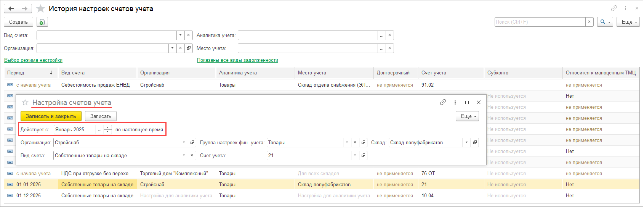Click Записать и закрыть button

[51, 116]
